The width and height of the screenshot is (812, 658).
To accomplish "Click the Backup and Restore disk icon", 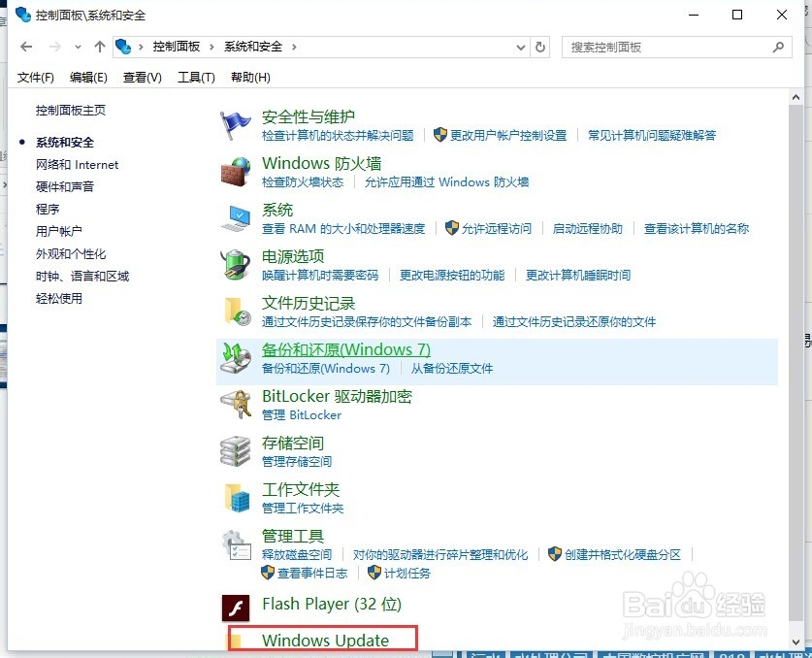I will click(x=236, y=358).
